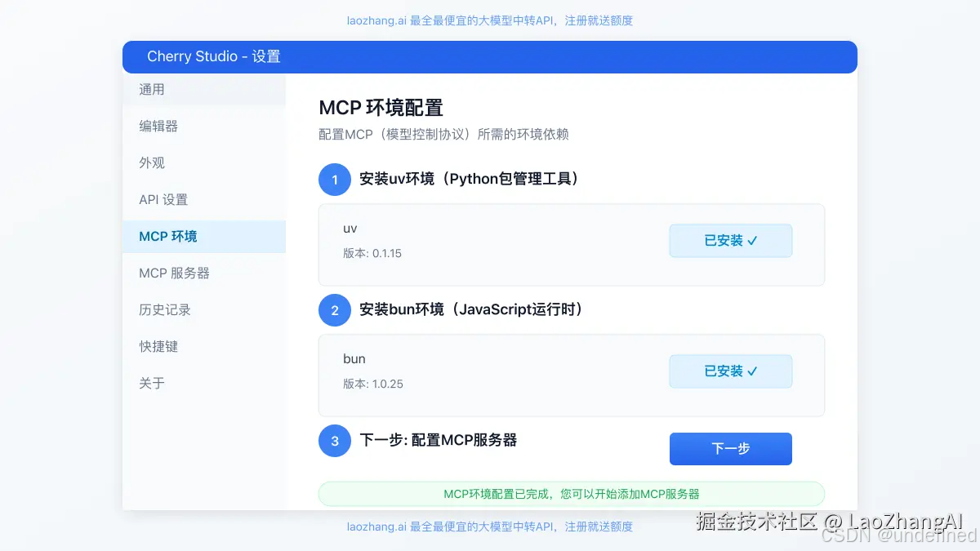Click the 安装uv环境 step title
The image size is (980, 551).
[x=472, y=179]
